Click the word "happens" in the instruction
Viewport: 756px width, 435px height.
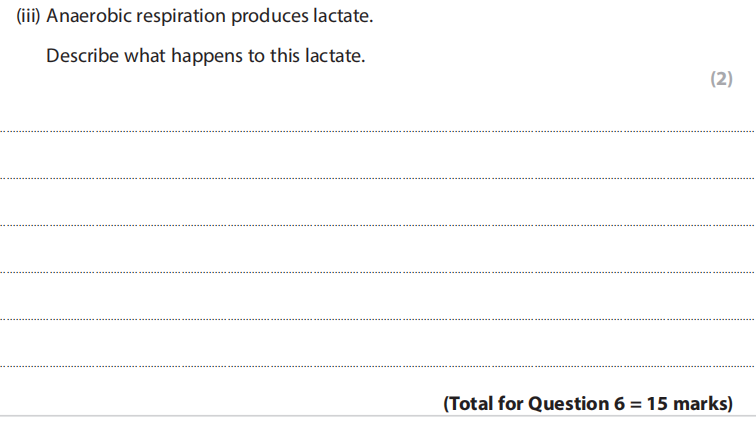pyautogui.click(x=201, y=56)
